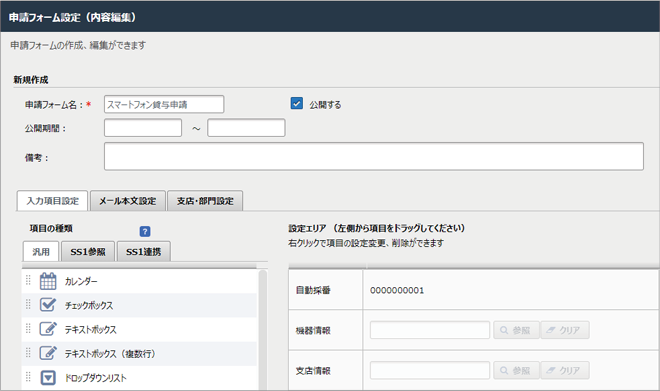
Task: Select the SS1参照 item type tab
Action: 88,252
